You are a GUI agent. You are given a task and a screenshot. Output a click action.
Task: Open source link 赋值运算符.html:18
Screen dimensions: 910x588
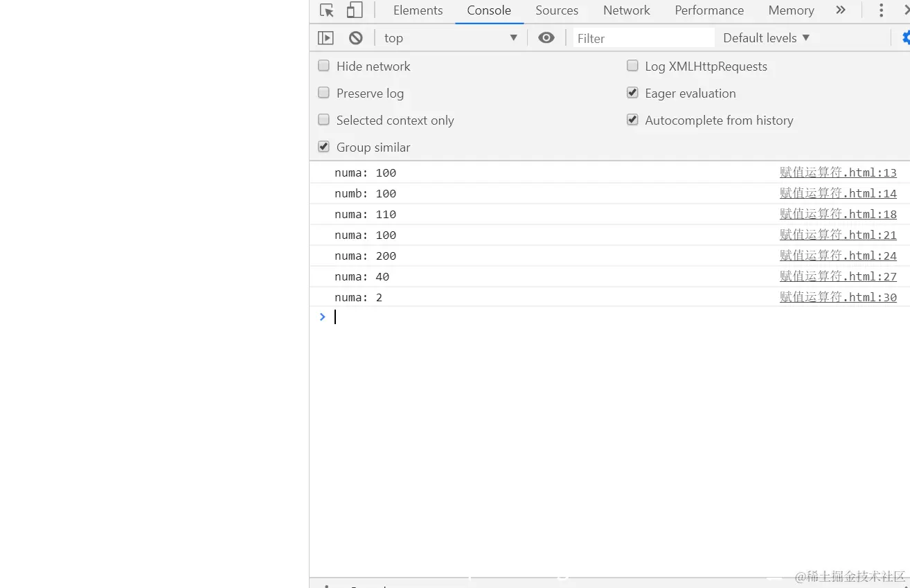[838, 214]
